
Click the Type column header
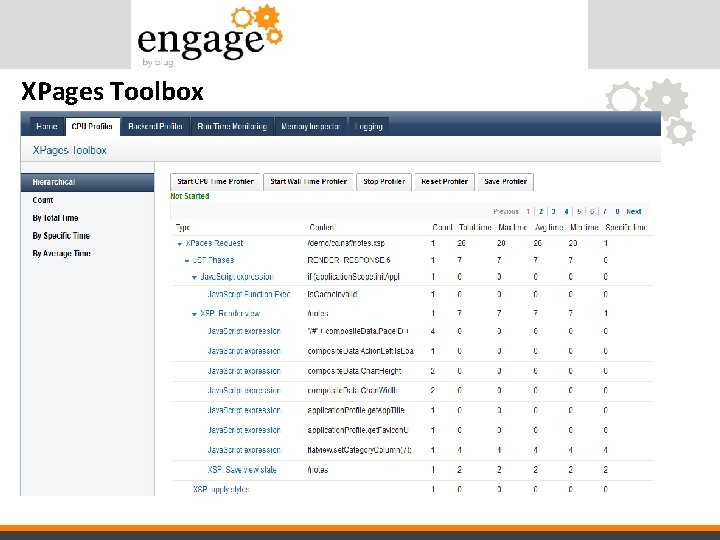pyautogui.click(x=182, y=227)
